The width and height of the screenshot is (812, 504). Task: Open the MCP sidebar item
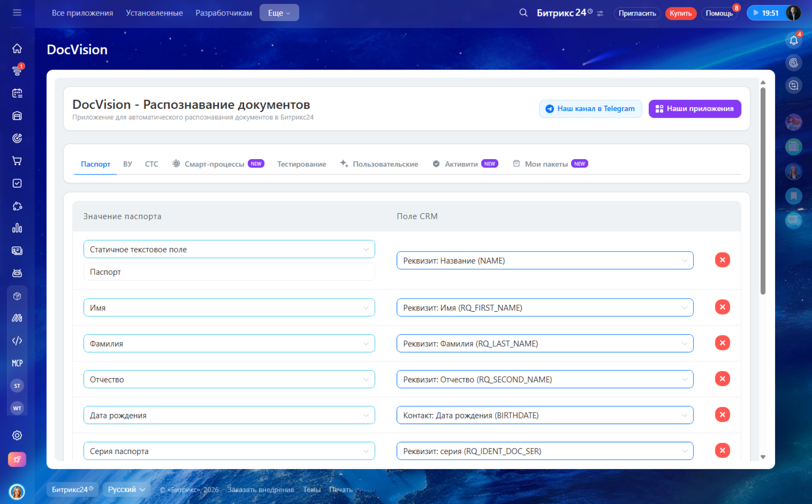click(17, 363)
